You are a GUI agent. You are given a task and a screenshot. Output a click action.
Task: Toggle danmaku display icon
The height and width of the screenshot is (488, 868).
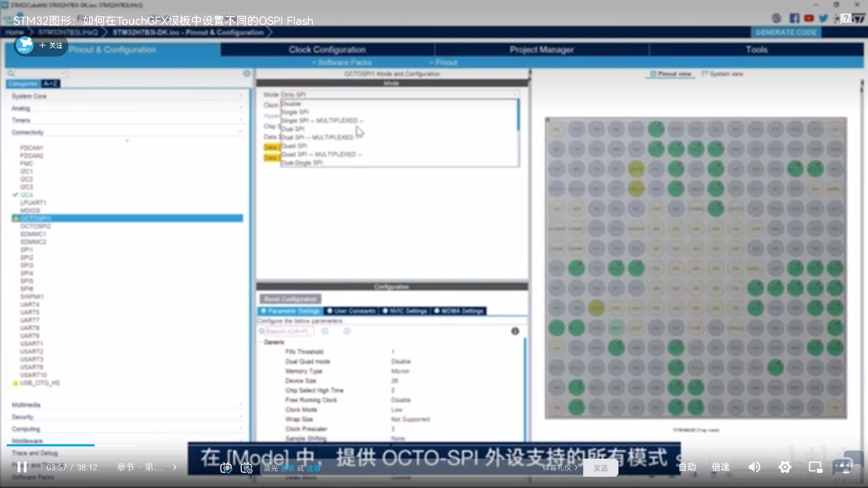tap(226, 468)
